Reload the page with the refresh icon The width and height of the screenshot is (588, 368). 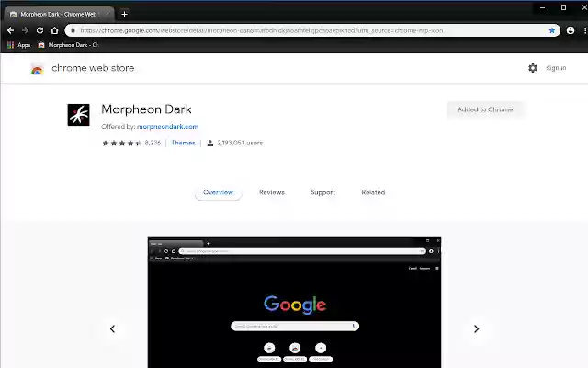pos(40,30)
